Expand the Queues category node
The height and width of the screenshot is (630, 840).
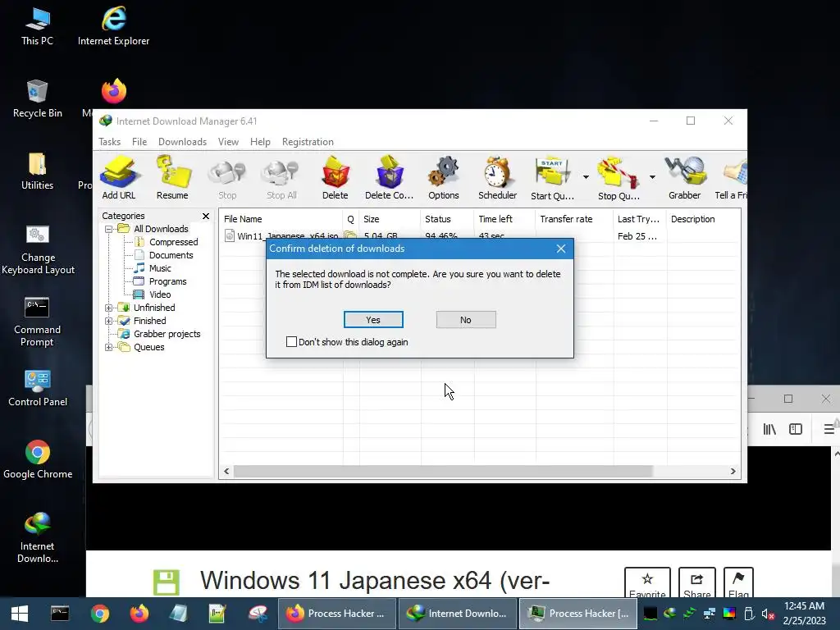click(109, 347)
